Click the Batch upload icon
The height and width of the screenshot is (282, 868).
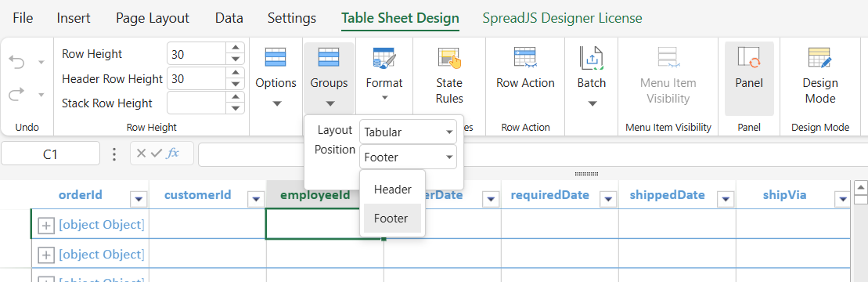click(x=591, y=58)
